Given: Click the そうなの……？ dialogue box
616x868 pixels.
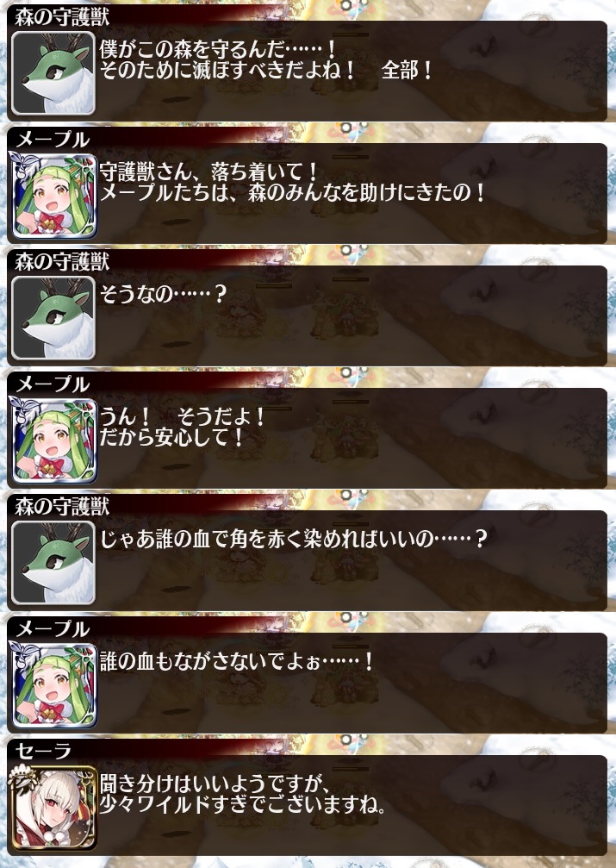Looking at the screenshot, I should [308, 315].
